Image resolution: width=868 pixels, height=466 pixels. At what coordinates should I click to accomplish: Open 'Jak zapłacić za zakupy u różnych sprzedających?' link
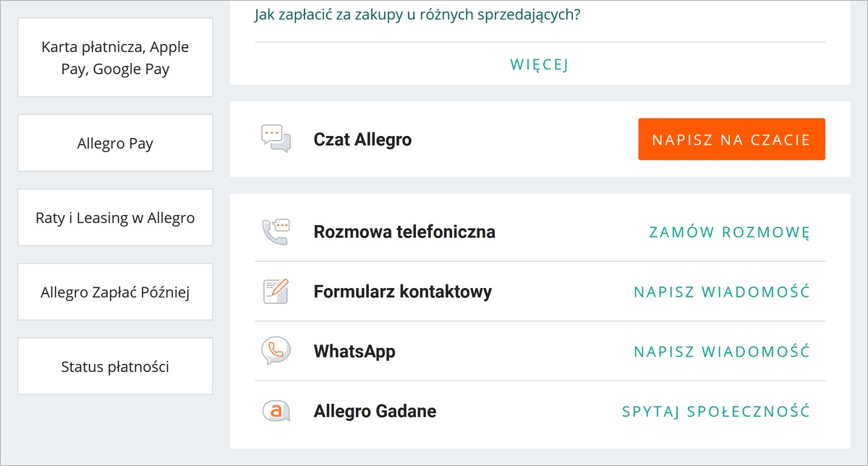(x=417, y=15)
